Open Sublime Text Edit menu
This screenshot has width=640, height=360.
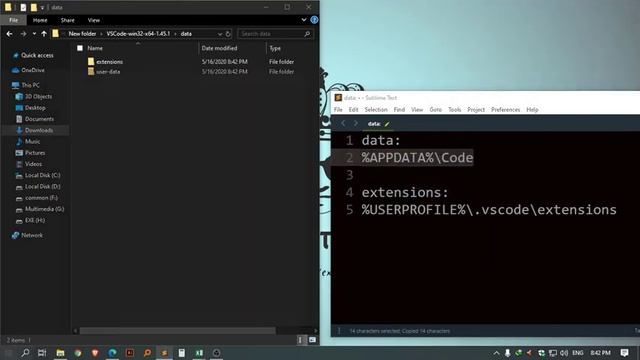[x=353, y=110]
